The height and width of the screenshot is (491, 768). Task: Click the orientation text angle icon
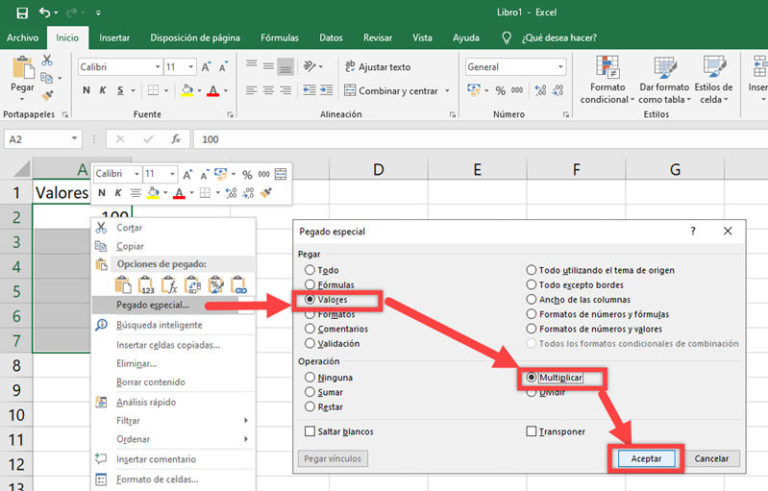tap(310, 66)
